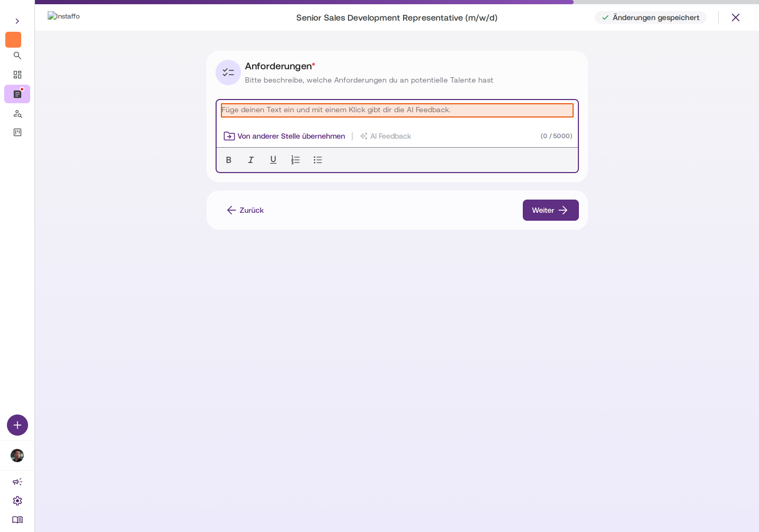Screen dimensions: 759x532
Task: Insert a numbered list
Action: (x=296, y=160)
